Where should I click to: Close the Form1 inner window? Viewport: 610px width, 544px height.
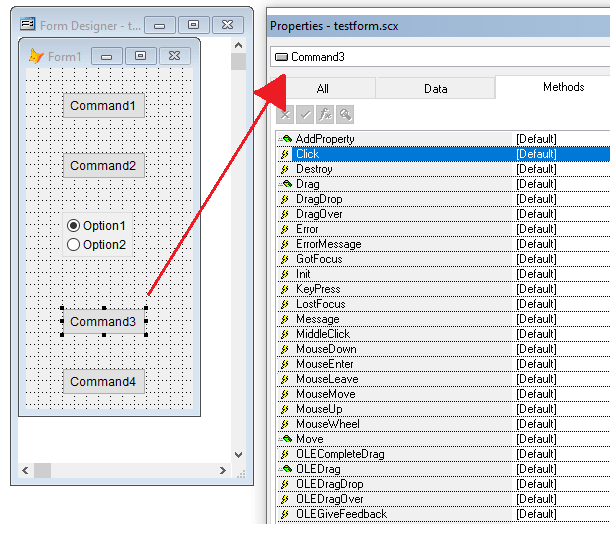175,56
